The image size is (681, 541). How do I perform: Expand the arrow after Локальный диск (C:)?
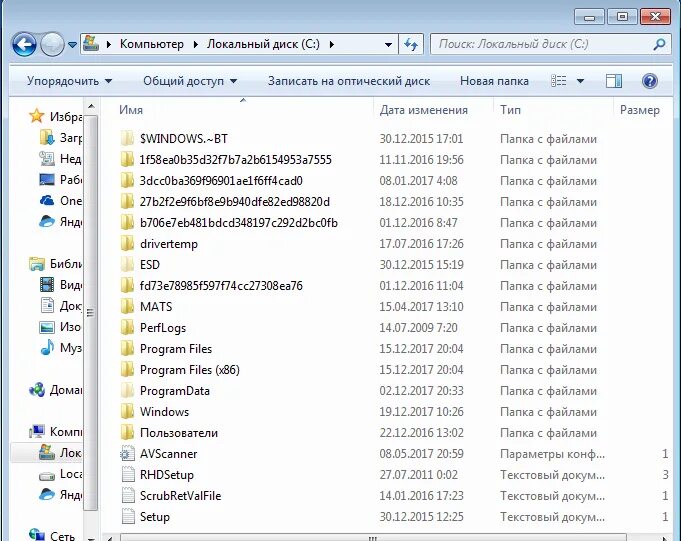click(x=331, y=44)
